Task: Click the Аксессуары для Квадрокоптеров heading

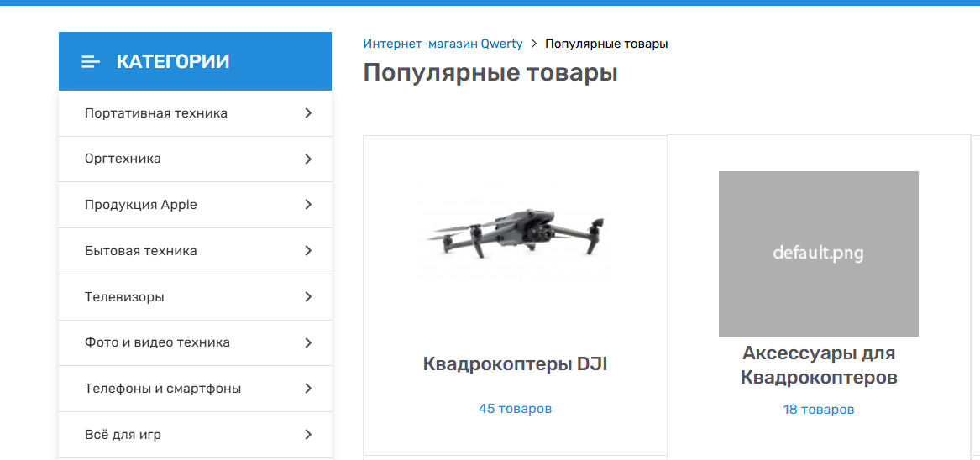Action: click(x=819, y=365)
